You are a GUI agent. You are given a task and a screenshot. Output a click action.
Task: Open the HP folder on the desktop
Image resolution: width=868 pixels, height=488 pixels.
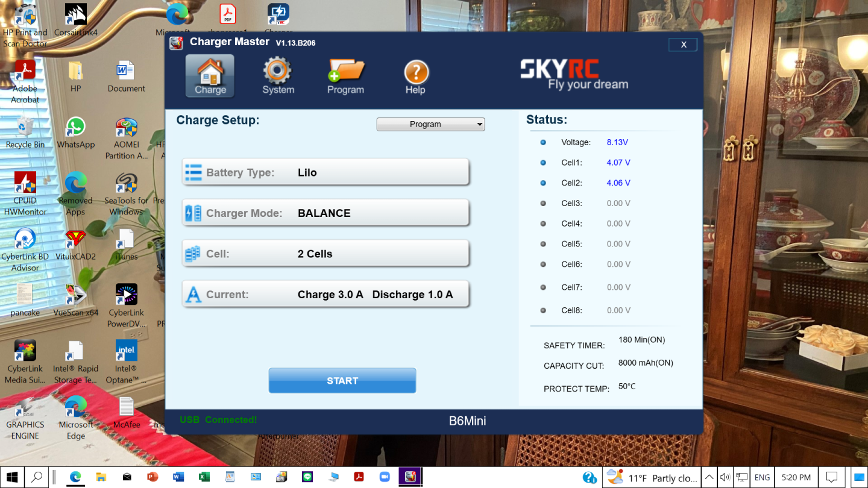coord(75,77)
